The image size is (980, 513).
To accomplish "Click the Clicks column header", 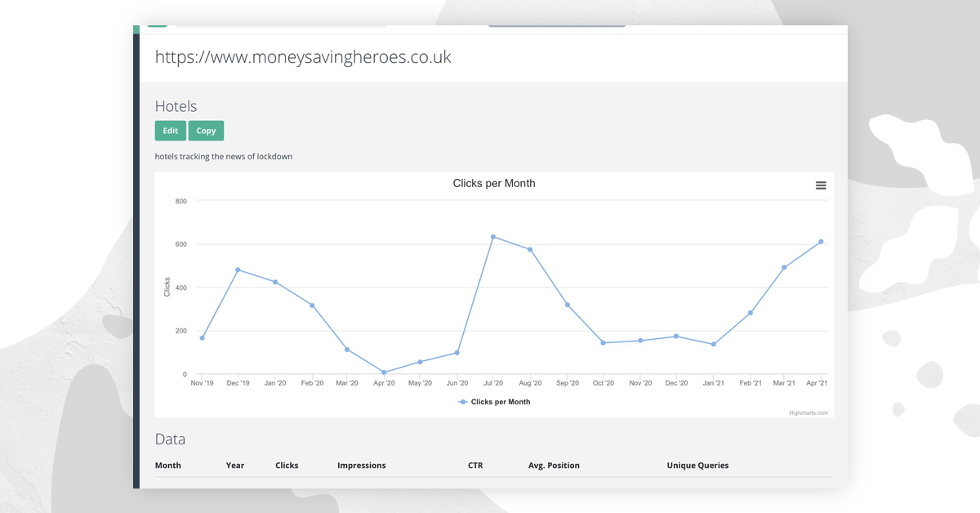I will point(287,465).
